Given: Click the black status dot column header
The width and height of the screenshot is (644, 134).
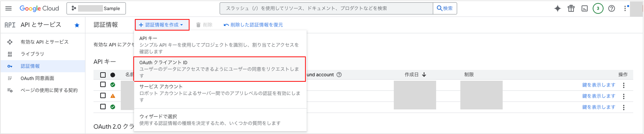Looking at the screenshot, I should (x=113, y=75).
